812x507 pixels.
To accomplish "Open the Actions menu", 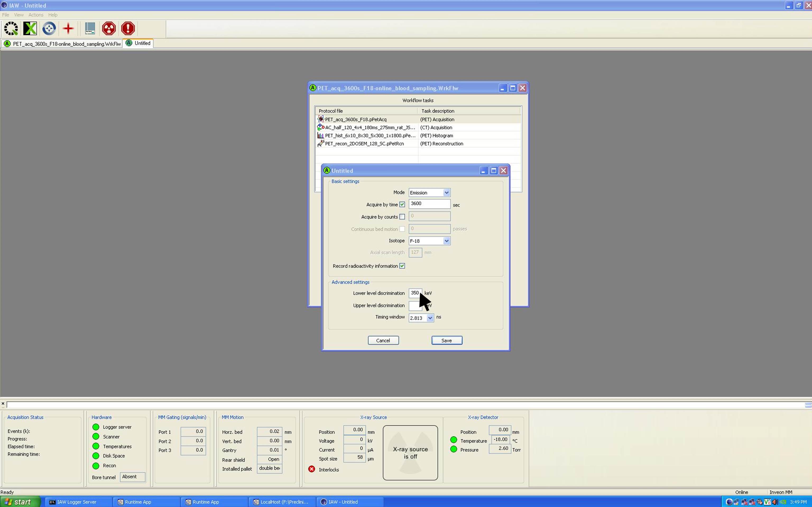I will (36, 15).
